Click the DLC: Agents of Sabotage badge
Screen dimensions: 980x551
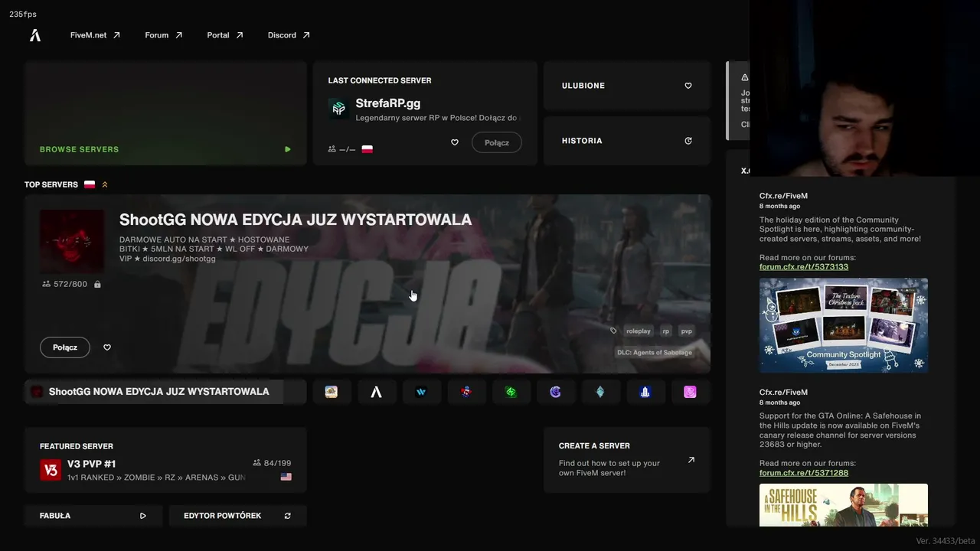click(x=655, y=353)
